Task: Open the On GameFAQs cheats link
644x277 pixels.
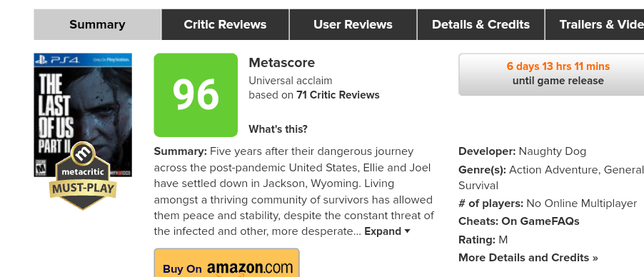Action: coord(540,221)
